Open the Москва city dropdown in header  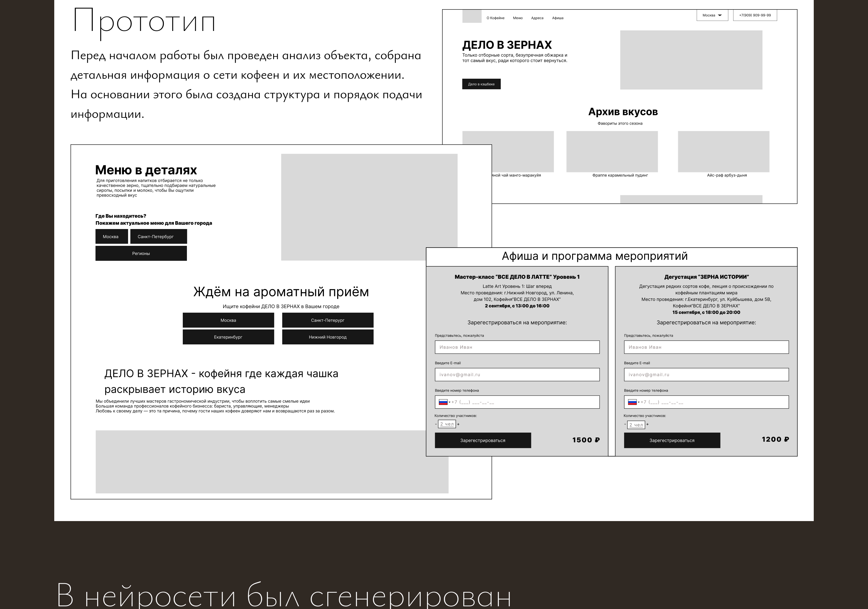[x=712, y=15]
